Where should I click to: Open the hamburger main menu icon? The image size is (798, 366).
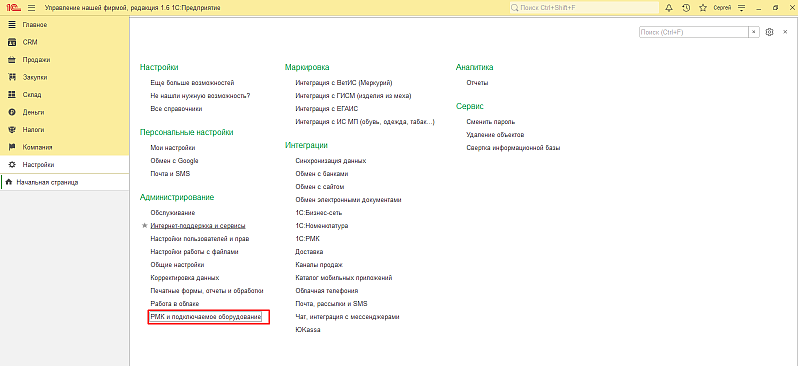(32, 8)
